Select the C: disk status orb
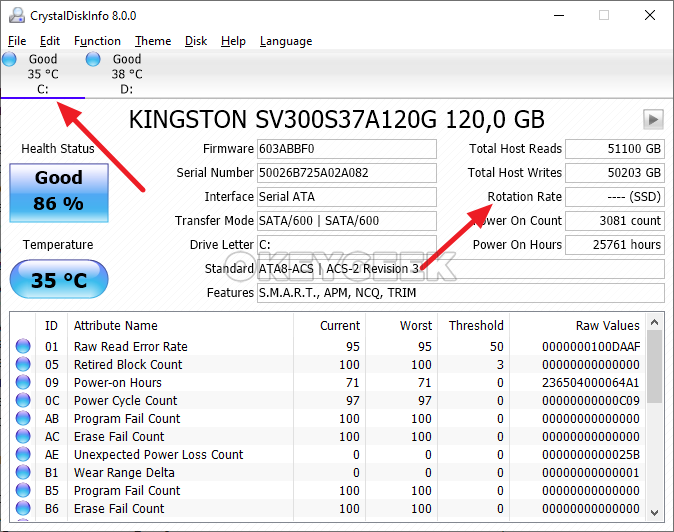Viewport: 674px width, 532px height. [9, 59]
